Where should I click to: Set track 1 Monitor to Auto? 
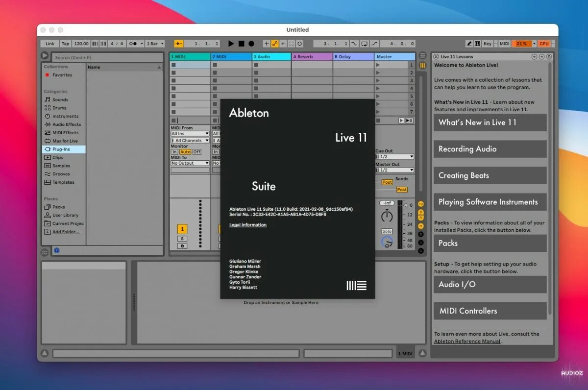click(x=185, y=152)
